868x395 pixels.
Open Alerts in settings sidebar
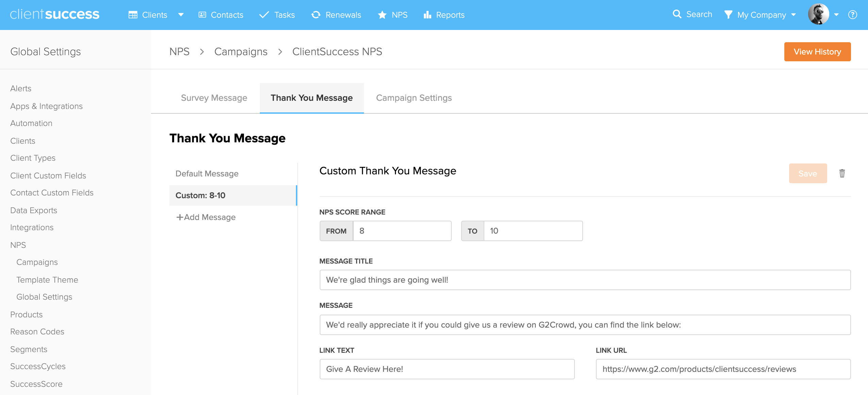[x=21, y=89]
